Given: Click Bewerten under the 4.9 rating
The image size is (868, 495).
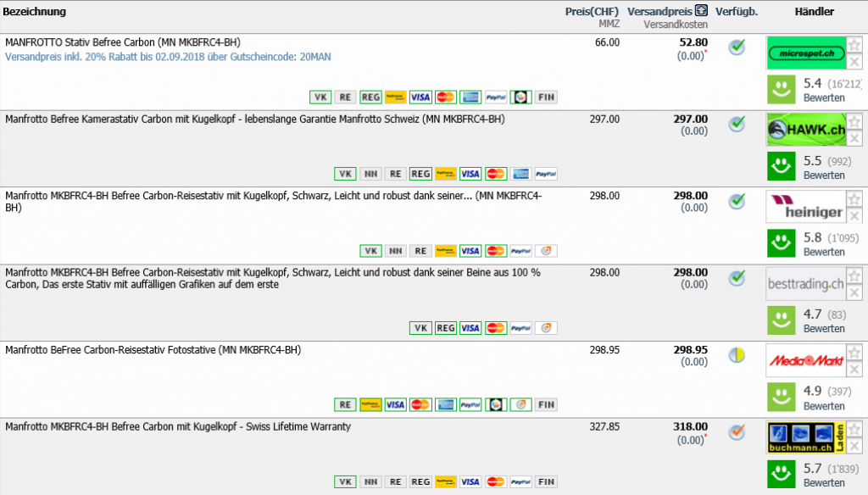Looking at the screenshot, I should pyautogui.click(x=824, y=406).
